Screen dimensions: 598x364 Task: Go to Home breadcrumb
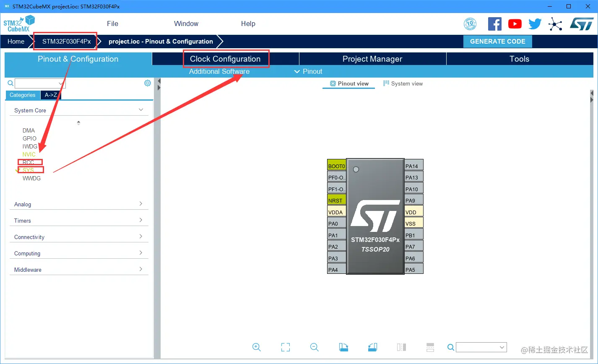(16, 42)
